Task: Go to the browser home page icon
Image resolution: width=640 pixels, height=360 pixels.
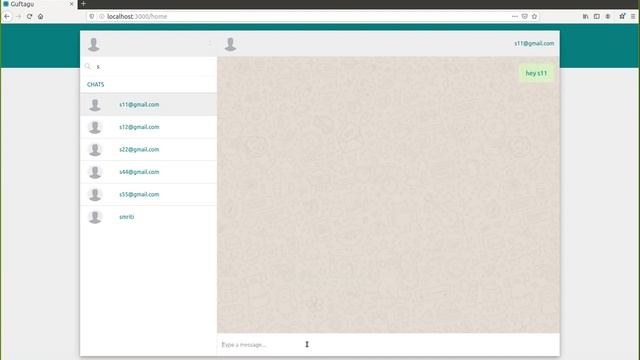Action: coord(40,16)
